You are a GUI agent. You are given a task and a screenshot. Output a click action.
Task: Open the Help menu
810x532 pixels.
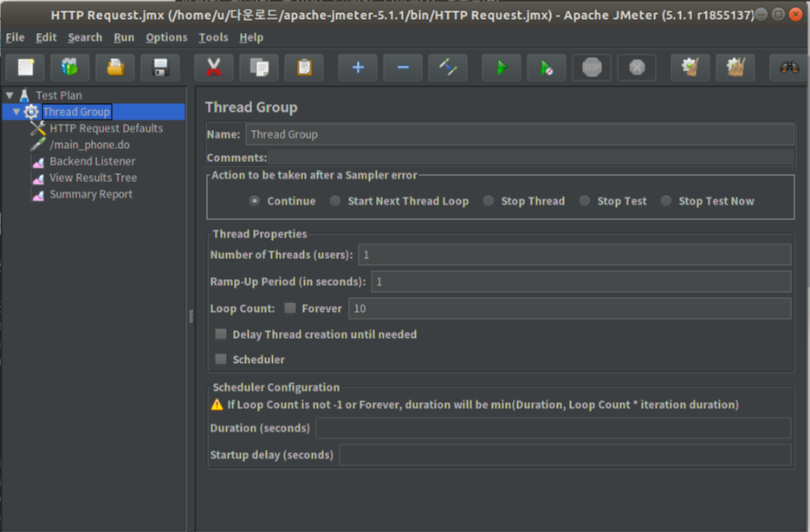coord(251,38)
